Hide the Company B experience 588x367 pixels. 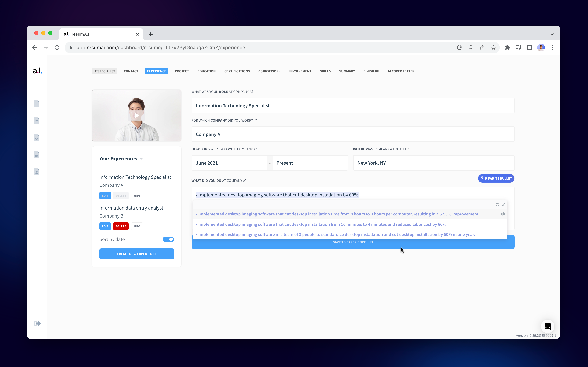pos(137,226)
